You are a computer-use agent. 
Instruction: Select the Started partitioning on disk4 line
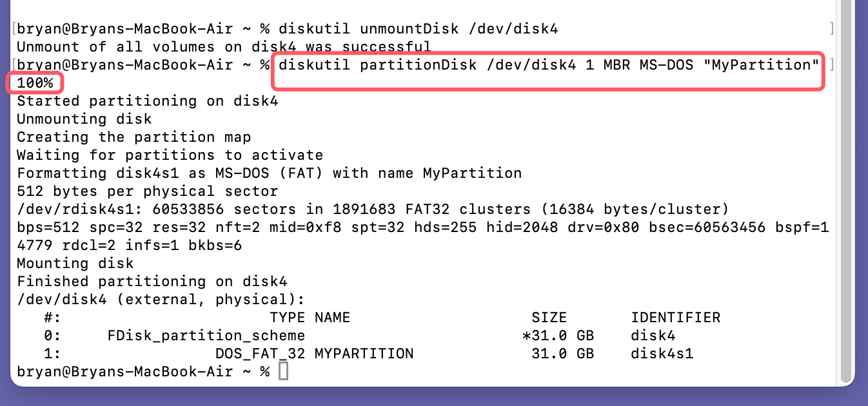tap(148, 101)
